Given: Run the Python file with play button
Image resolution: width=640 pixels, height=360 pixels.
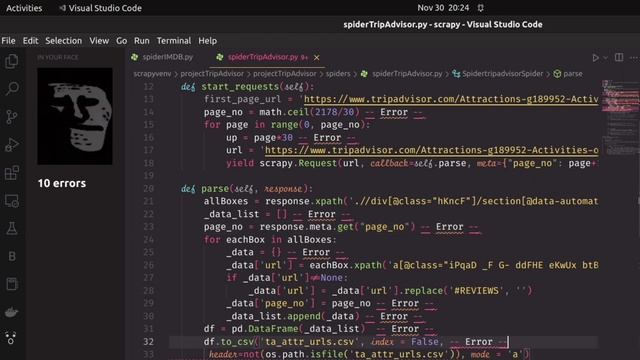Looking at the screenshot, I should (x=596, y=58).
